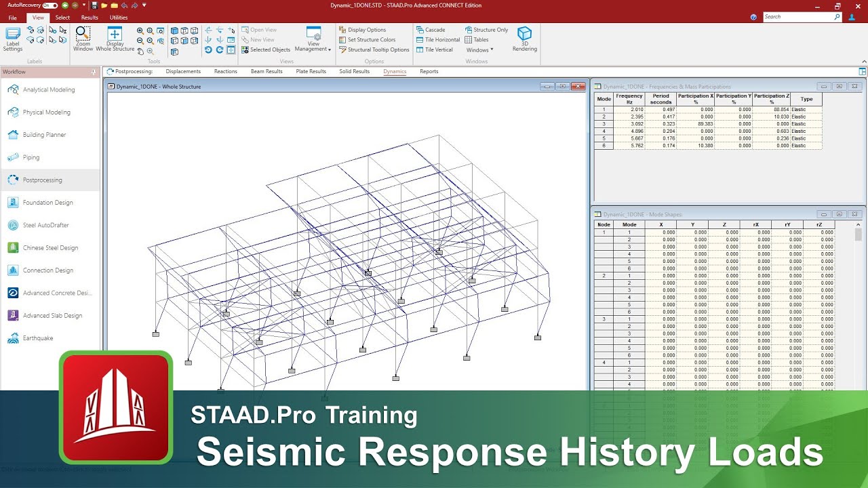Image resolution: width=868 pixels, height=488 pixels.
Task: Click the Undo arrow in title bar
Action: (x=124, y=5)
